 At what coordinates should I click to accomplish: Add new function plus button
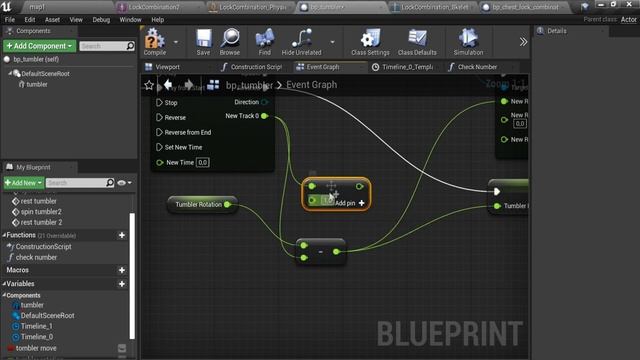click(x=122, y=235)
